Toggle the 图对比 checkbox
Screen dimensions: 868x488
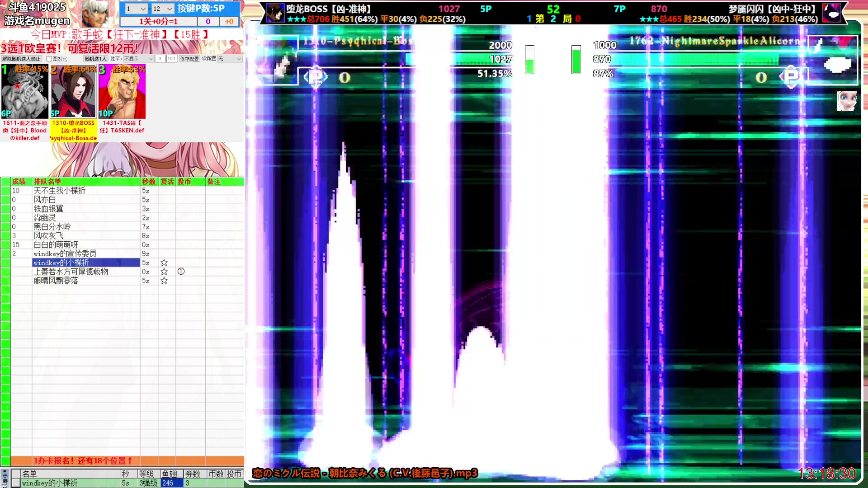click(49, 59)
